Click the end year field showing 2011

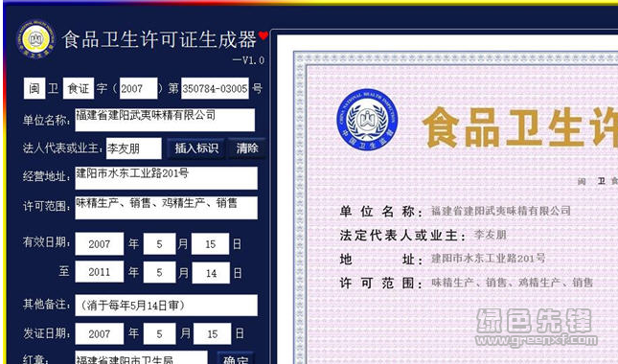coord(100,272)
